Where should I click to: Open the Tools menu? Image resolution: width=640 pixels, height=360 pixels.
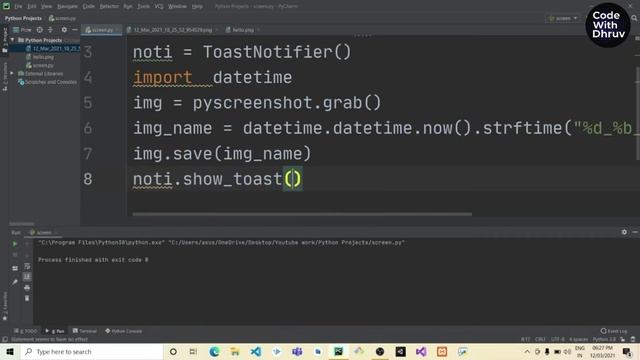(143, 7)
